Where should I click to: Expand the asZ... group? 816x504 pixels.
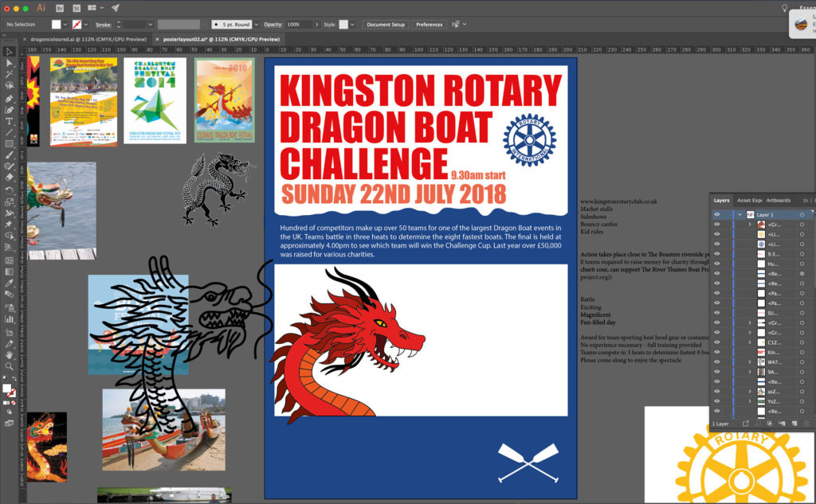click(x=750, y=391)
